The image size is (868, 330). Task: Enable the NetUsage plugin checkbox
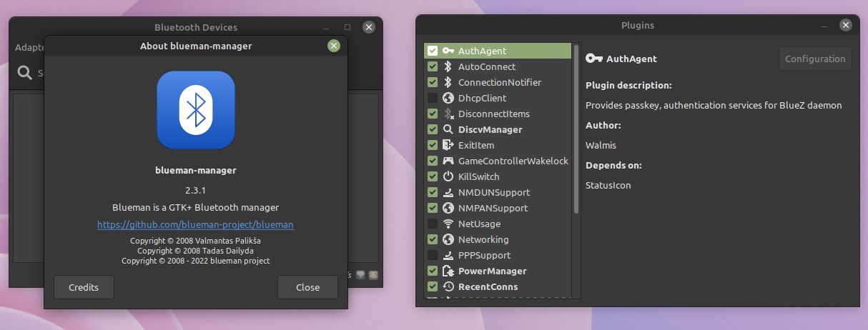pyautogui.click(x=433, y=224)
